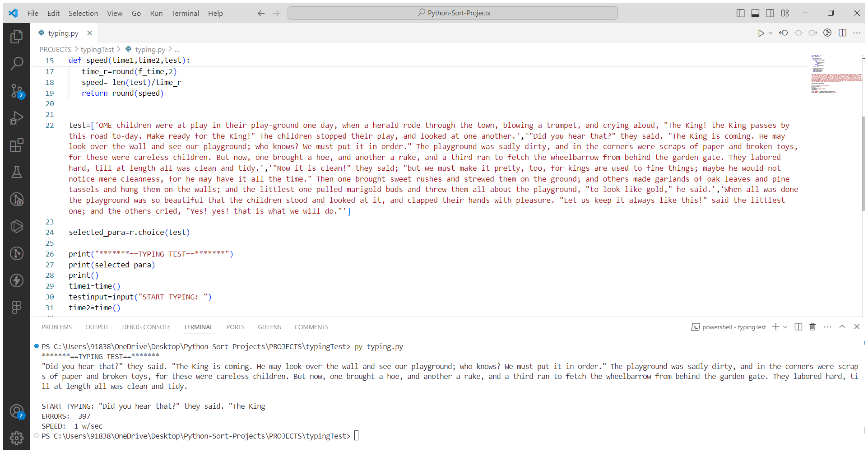
Task: Open the Extensions view
Action: pyautogui.click(x=17, y=145)
